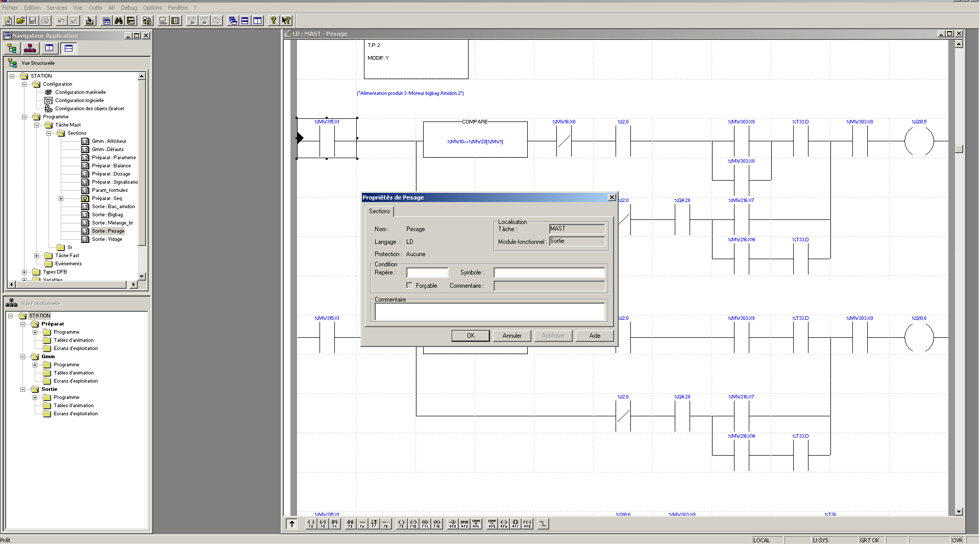Select Sortie : Vidage section in tree

[107, 239]
